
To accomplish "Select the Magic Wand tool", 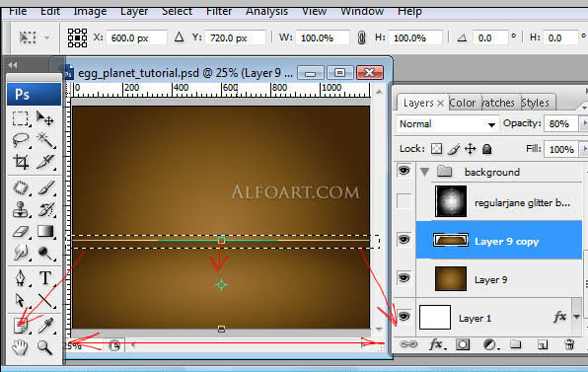I will click(45, 140).
